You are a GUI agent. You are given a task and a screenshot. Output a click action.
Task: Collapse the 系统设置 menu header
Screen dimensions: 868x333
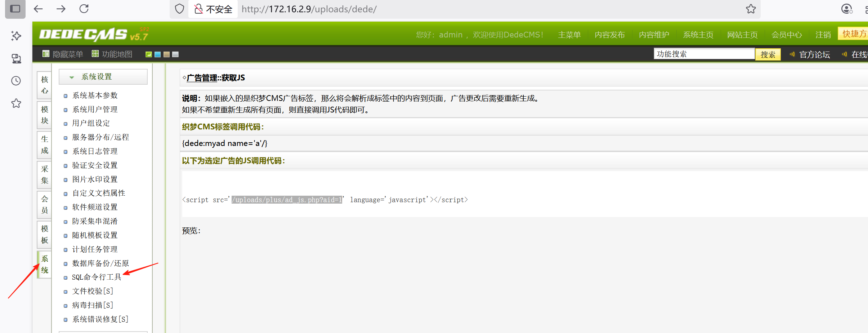pos(103,77)
